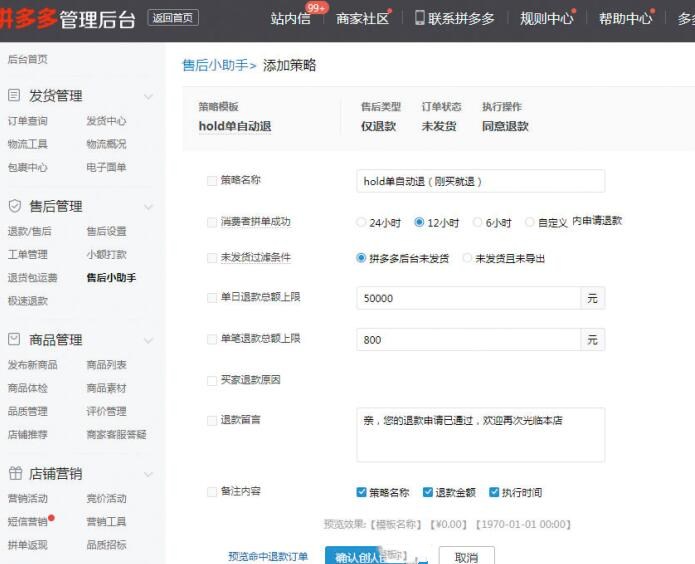Click the 取消 button
The height and width of the screenshot is (564, 695).
(467, 556)
